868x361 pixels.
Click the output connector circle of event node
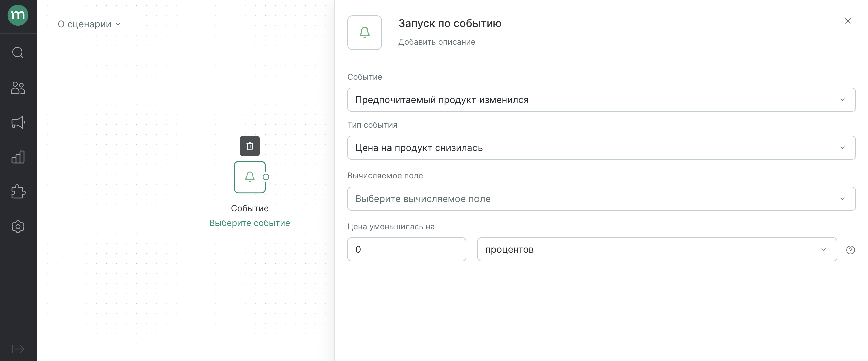click(x=266, y=177)
